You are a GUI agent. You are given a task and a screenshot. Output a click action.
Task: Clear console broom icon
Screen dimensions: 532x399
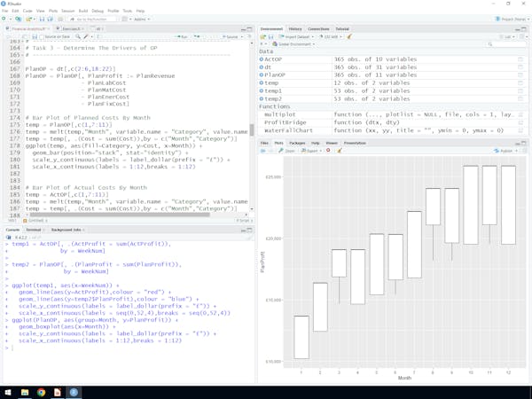[250, 238]
